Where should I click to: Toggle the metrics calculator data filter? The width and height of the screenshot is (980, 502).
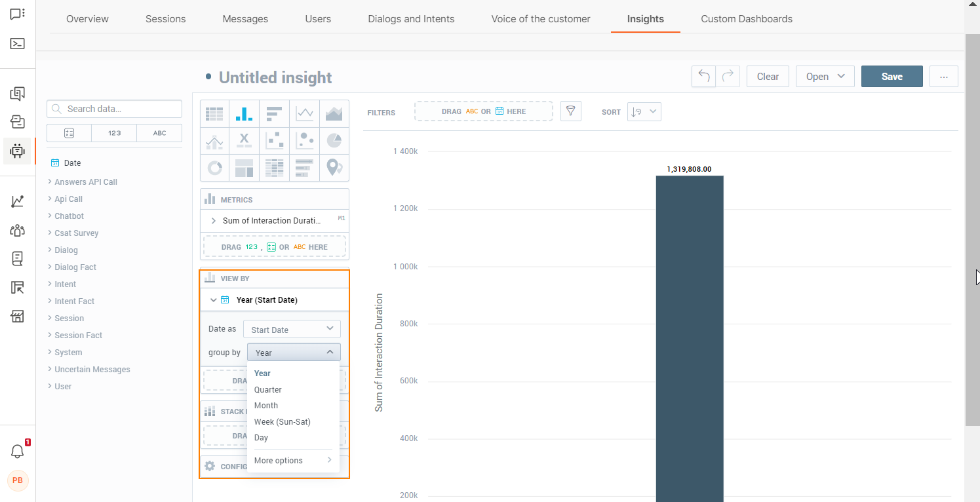tap(69, 133)
